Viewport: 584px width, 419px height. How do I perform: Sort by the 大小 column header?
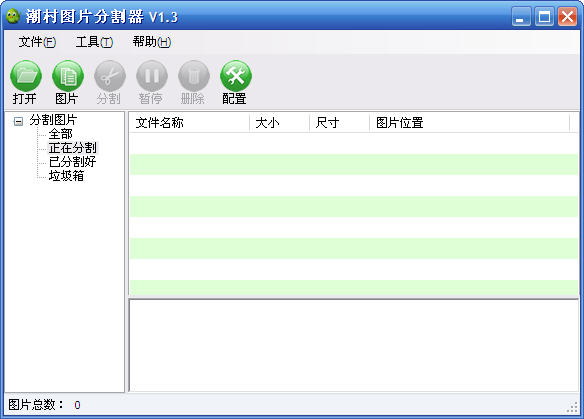[x=279, y=123]
